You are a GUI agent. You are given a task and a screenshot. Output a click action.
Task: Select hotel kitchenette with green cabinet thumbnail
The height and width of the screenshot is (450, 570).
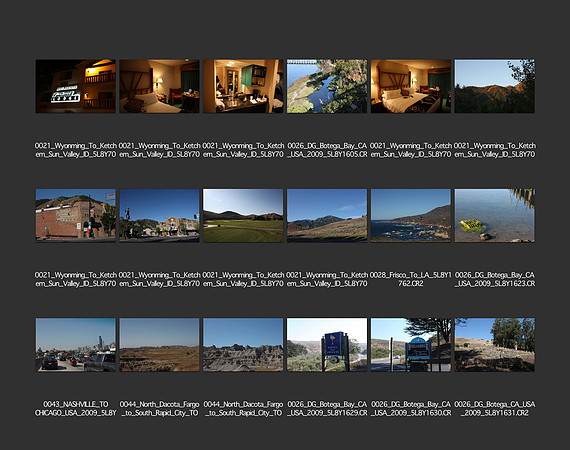point(243,86)
